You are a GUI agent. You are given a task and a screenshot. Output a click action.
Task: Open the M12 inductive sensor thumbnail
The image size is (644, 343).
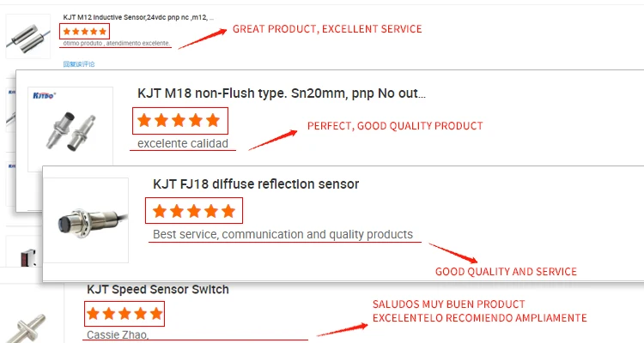pyautogui.click(x=28, y=36)
